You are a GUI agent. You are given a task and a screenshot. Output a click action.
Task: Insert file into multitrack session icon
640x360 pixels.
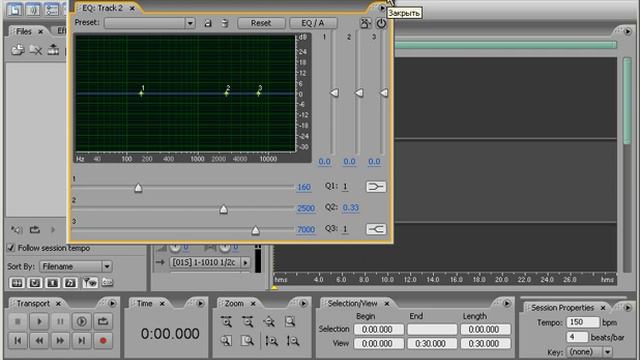pyautogui.click(x=53, y=50)
